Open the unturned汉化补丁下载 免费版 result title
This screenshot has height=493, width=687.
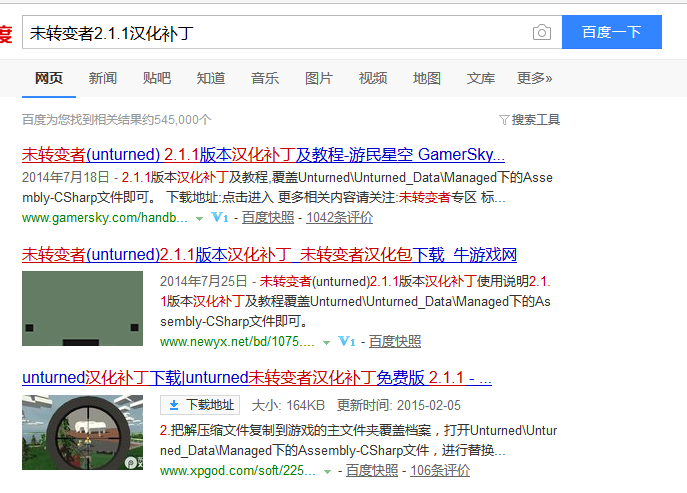[x=257, y=377]
